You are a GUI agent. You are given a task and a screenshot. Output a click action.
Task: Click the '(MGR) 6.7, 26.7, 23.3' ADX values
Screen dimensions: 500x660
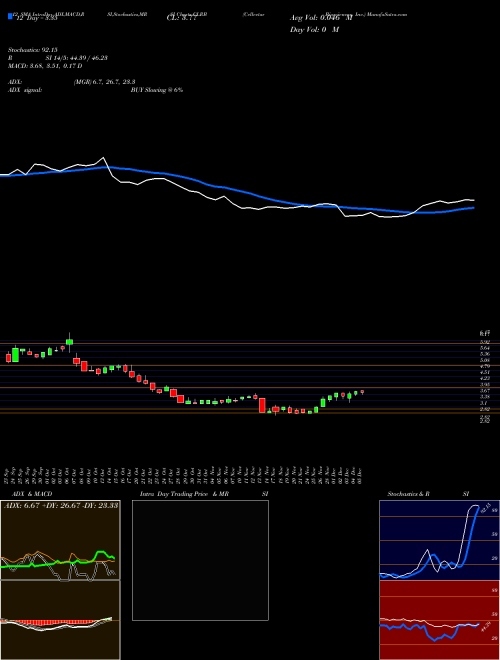tap(104, 82)
